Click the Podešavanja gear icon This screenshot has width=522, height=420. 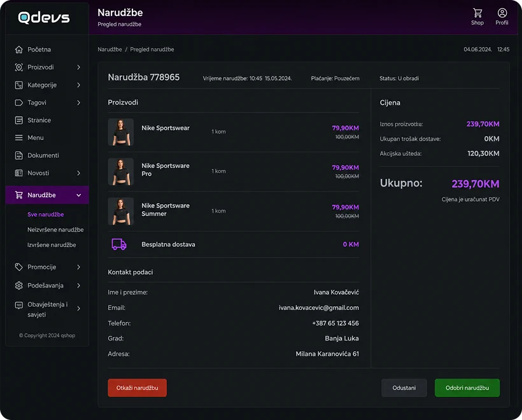[x=19, y=286]
